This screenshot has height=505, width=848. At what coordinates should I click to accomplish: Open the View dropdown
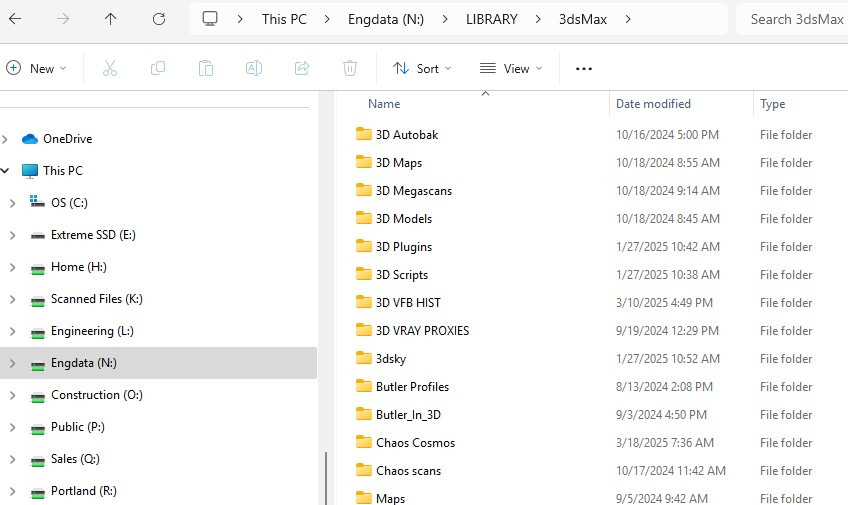(511, 68)
